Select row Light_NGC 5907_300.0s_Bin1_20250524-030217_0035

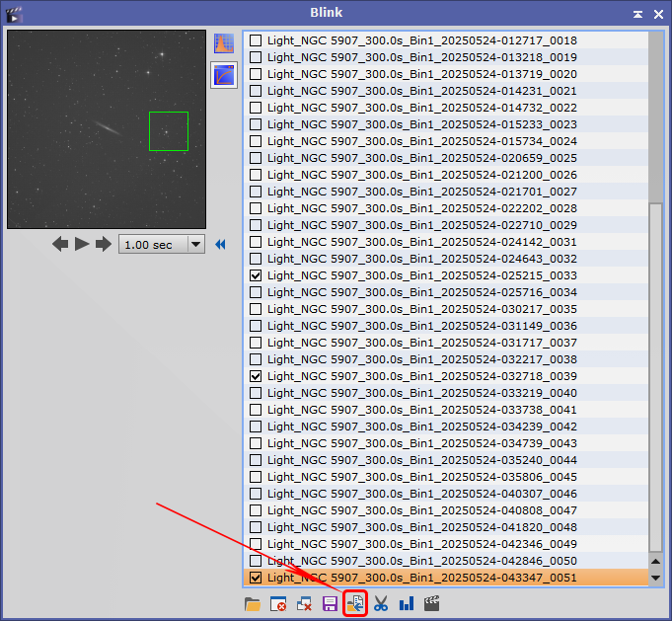point(446,309)
